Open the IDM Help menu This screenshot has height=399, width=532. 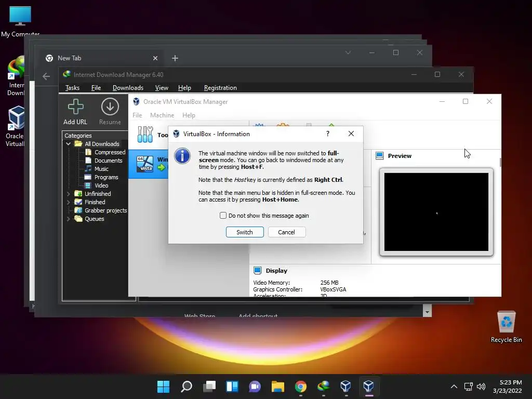(x=184, y=87)
